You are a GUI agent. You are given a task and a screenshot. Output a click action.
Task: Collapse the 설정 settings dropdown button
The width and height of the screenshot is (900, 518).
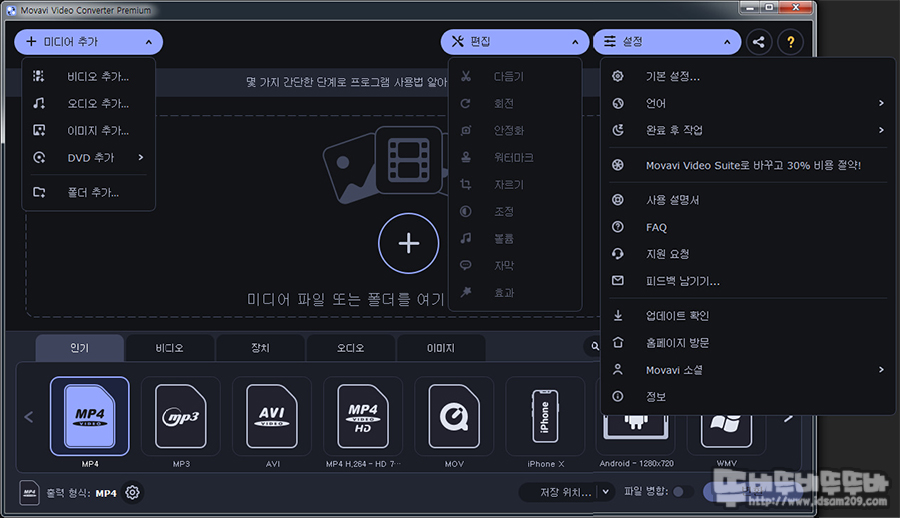point(667,42)
